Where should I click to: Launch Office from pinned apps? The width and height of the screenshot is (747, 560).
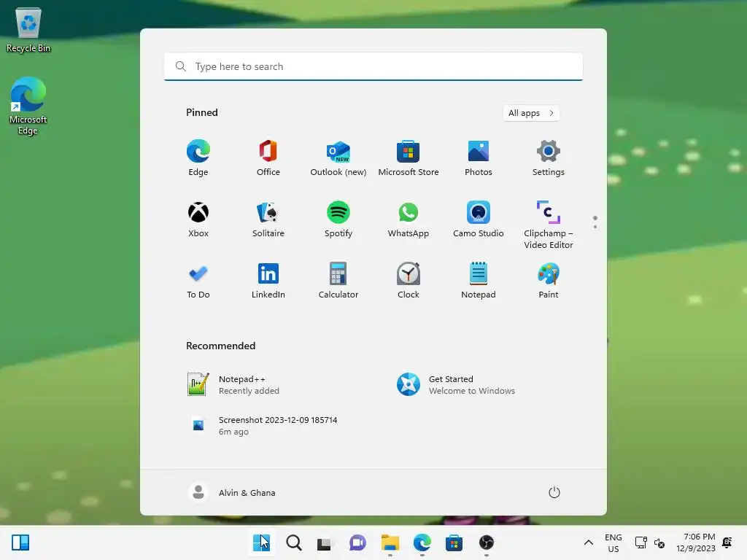click(x=268, y=158)
